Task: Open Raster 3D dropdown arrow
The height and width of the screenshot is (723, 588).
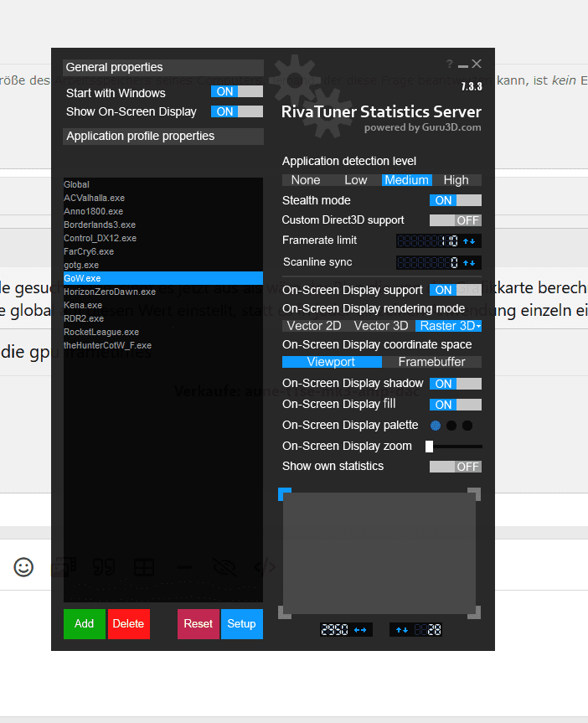Action: pyautogui.click(x=479, y=327)
